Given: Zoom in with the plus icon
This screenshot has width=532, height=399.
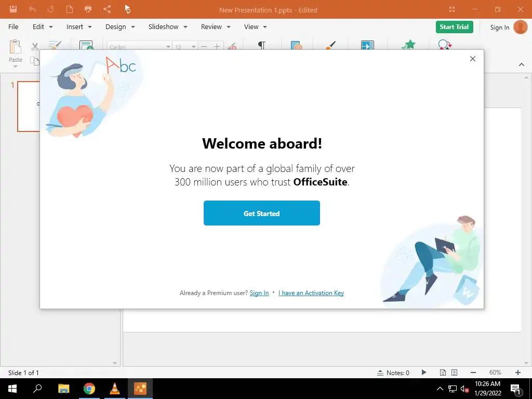Looking at the screenshot, I should pyautogui.click(x=518, y=373).
